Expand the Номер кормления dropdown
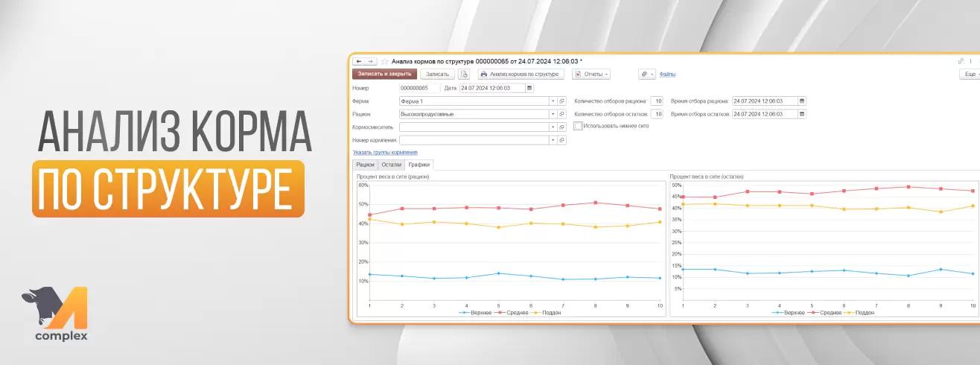 (553, 140)
